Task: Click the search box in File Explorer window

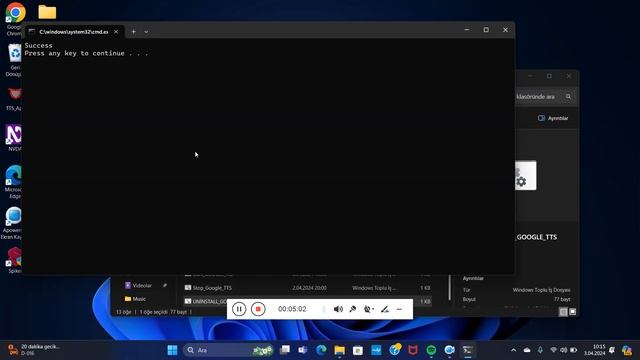Action: 545,97
